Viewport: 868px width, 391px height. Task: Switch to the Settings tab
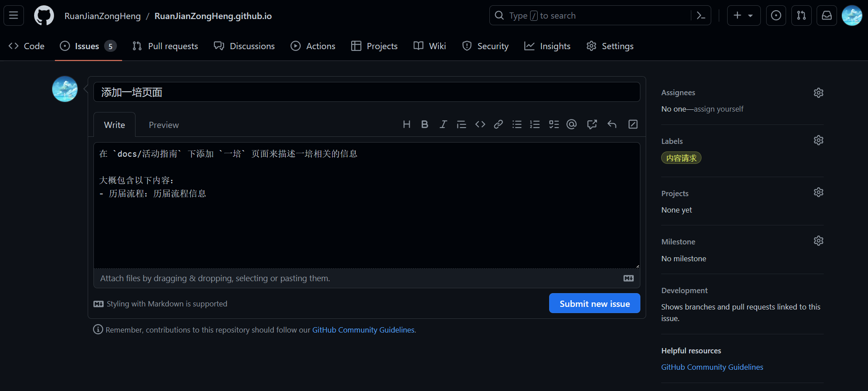(x=610, y=46)
